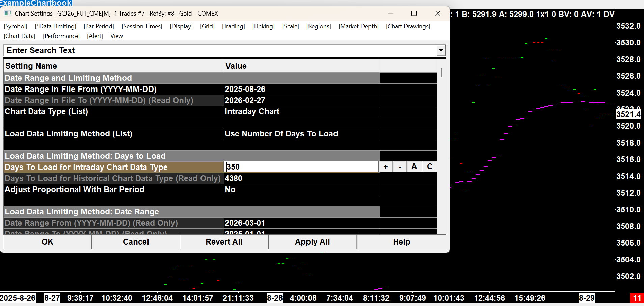Click the Days to Load section header
Image resolution: width=644 pixels, height=306 pixels.
191,156
